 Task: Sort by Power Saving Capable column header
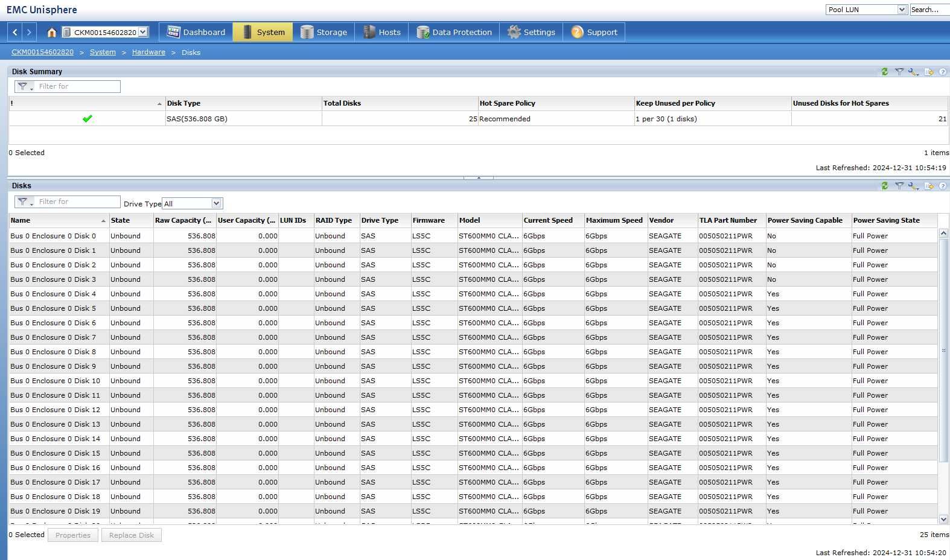(808, 220)
